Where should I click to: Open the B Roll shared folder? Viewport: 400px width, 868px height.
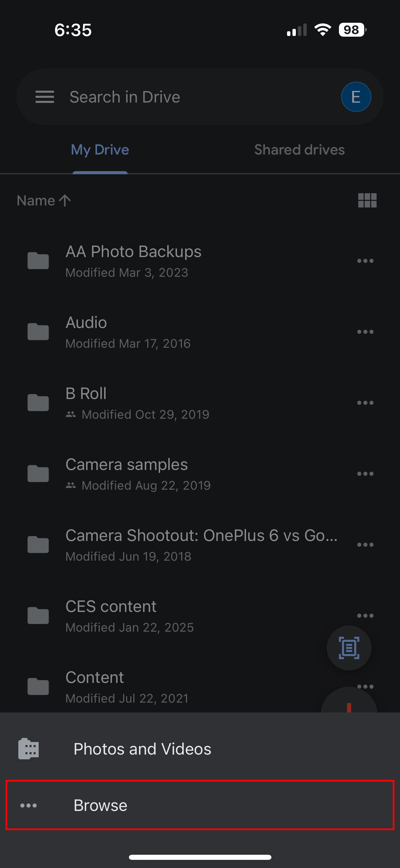[87, 403]
